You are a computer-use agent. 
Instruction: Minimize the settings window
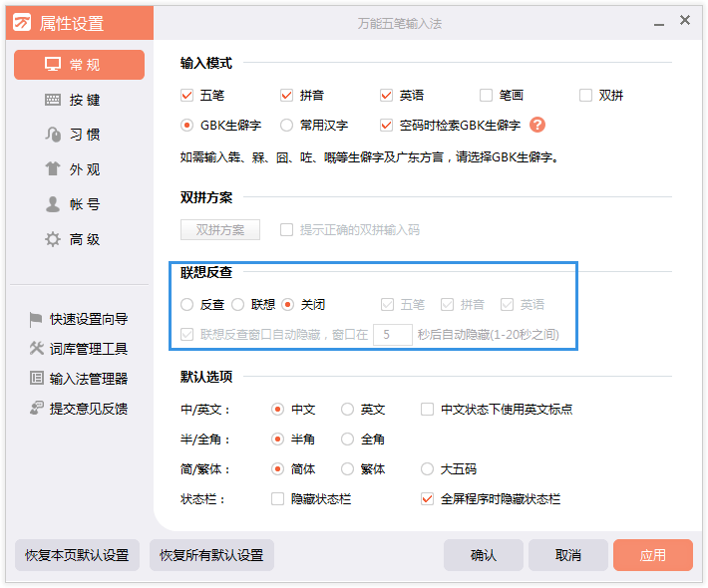click(659, 23)
